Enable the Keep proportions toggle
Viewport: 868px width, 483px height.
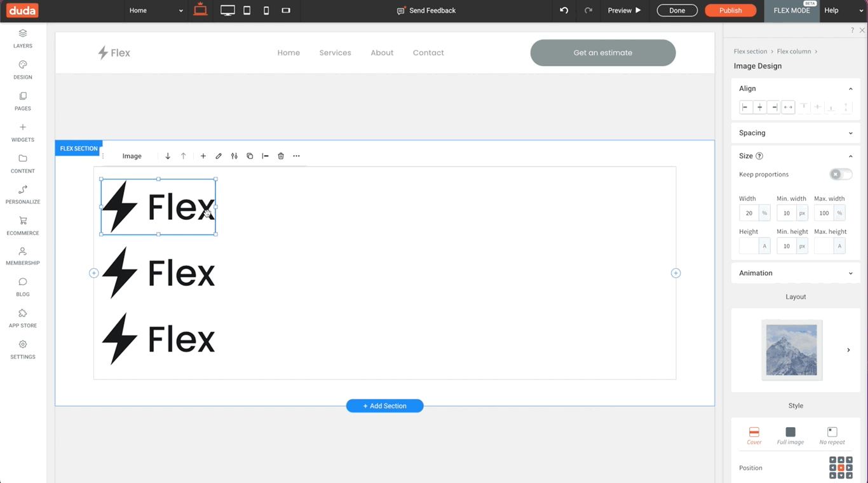840,173
